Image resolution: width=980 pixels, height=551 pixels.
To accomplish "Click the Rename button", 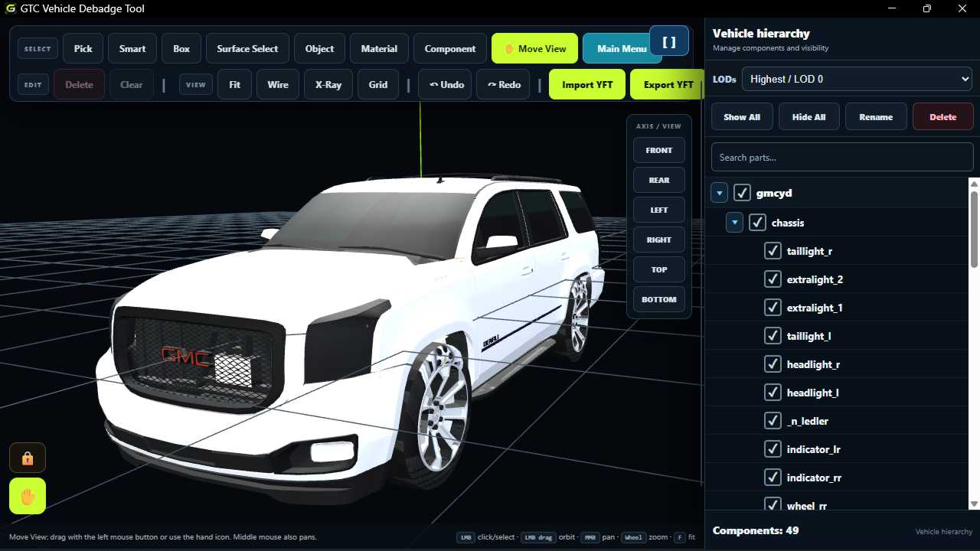I will point(876,117).
